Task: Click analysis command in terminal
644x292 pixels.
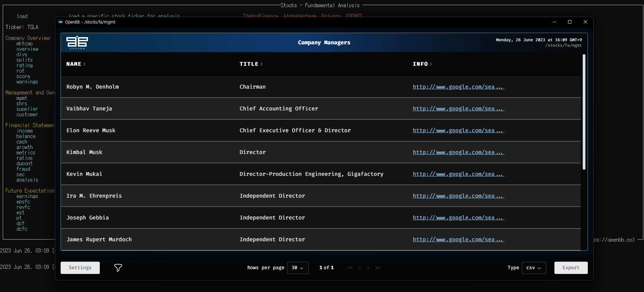Action: pos(27,180)
